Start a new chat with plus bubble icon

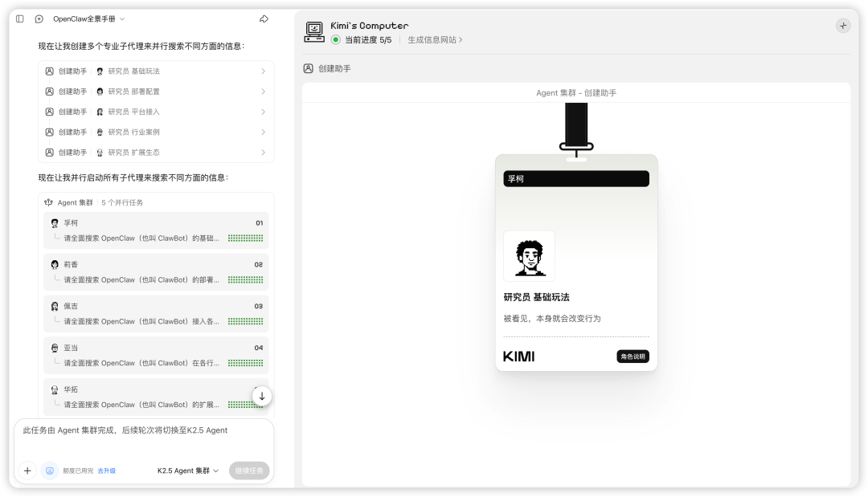(x=39, y=18)
